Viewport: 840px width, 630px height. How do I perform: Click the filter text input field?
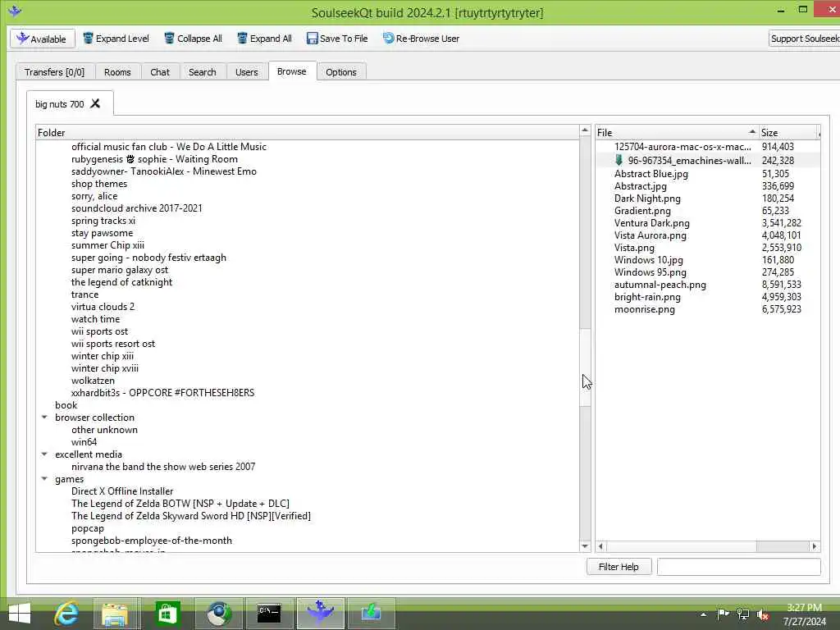(x=739, y=566)
